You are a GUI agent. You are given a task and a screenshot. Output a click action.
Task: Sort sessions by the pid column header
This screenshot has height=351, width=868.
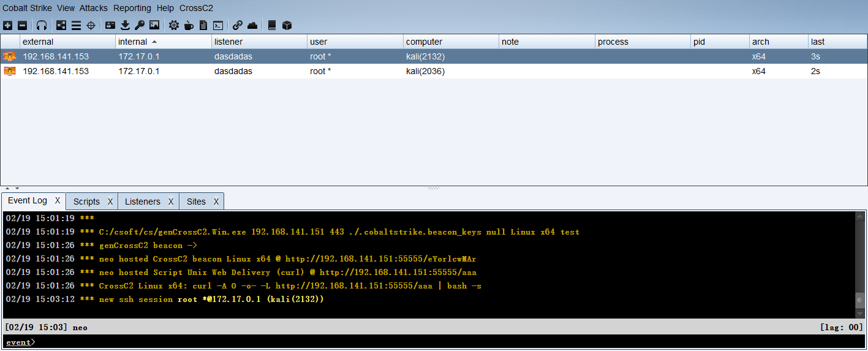click(720, 42)
